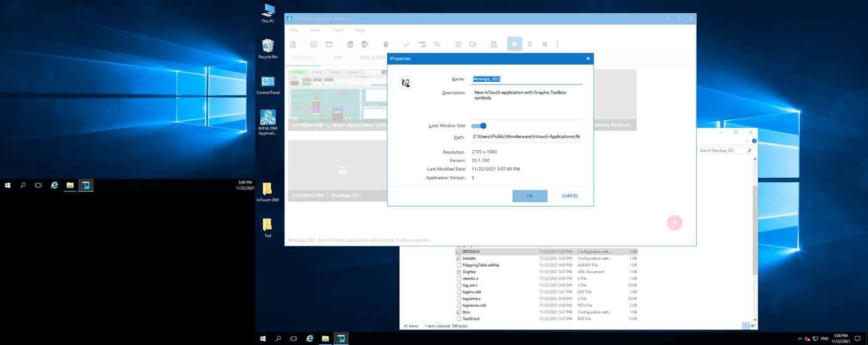This screenshot has width=868, height=345.
Task: Close the Properties dialog with X
Action: click(x=588, y=58)
